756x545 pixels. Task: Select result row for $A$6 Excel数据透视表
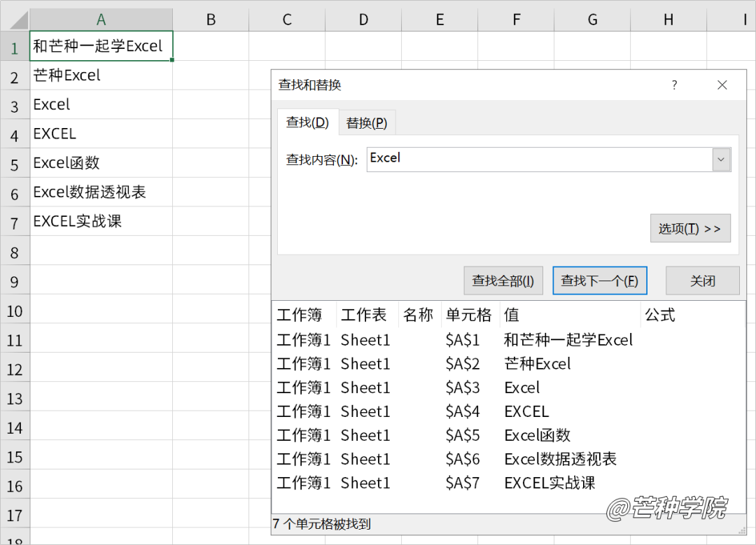(507, 459)
